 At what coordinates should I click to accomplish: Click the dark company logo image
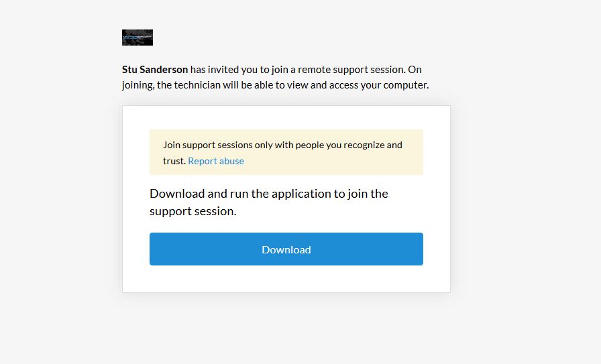click(x=138, y=38)
